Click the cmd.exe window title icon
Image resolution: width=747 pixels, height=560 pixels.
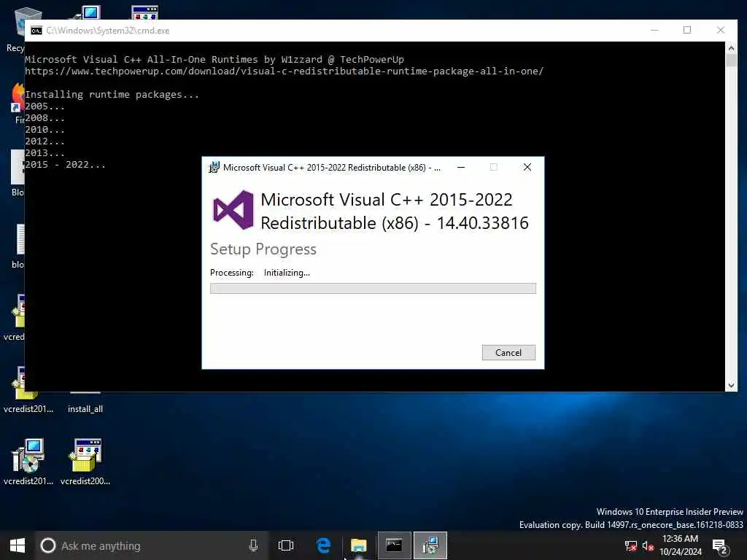[x=36, y=31]
